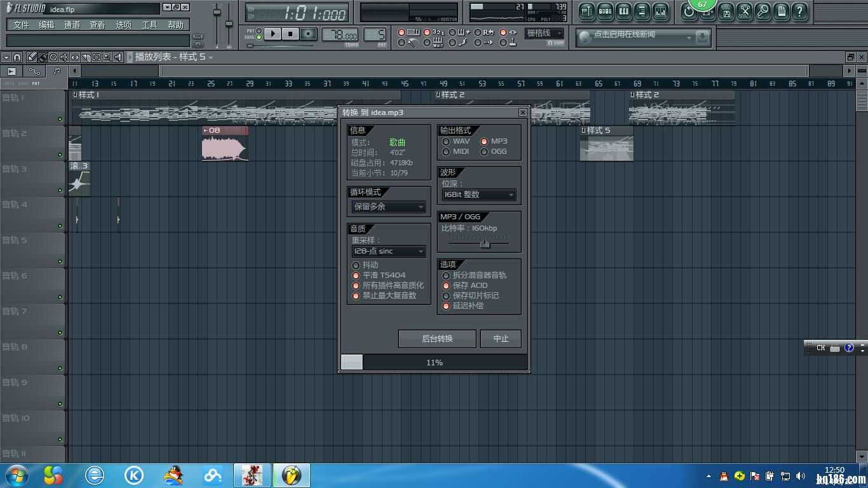The width and height of the screenshot is (868, 488).
Task: Open the 16Bit 整数 bit depth dropdown
Action: coord(478,195)
